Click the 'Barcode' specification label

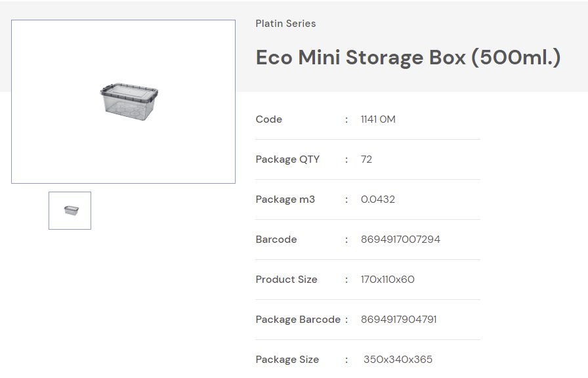[276, 240]
